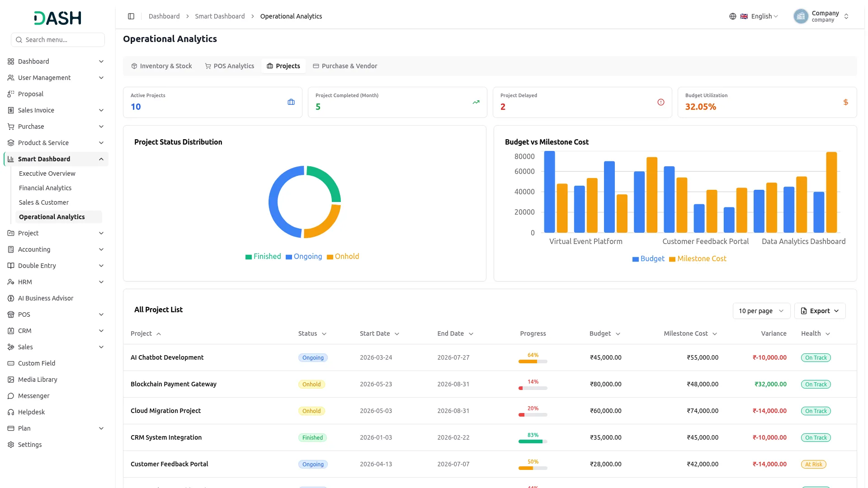Click the Media Library image icon

[11, 380]
